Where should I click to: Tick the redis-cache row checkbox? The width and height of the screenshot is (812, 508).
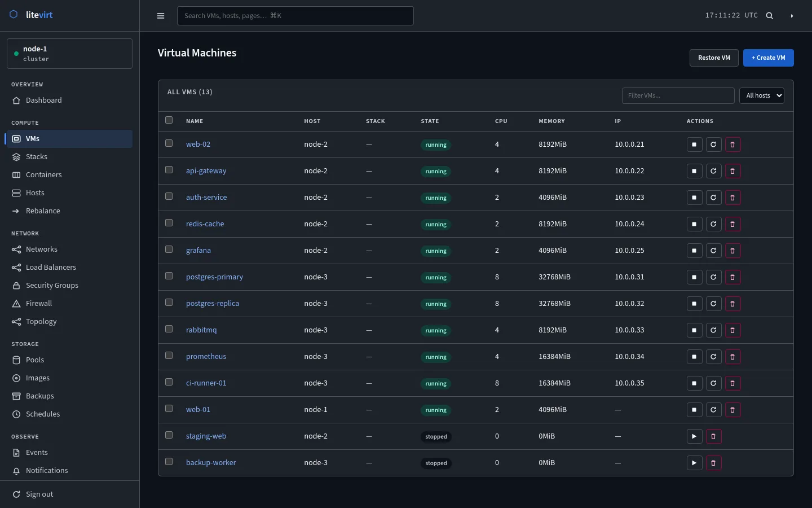point(169,223)
